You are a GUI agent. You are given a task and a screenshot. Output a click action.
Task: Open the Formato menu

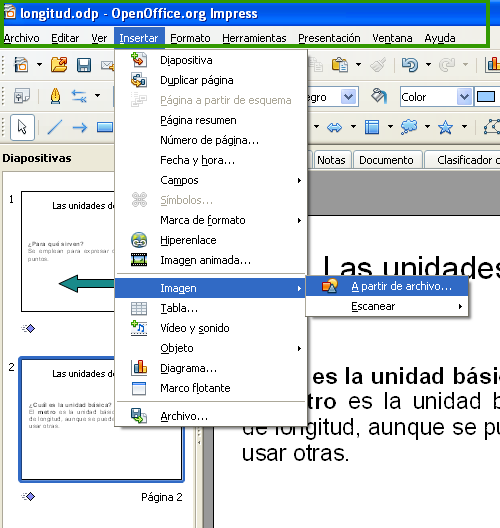click(190, 38)
